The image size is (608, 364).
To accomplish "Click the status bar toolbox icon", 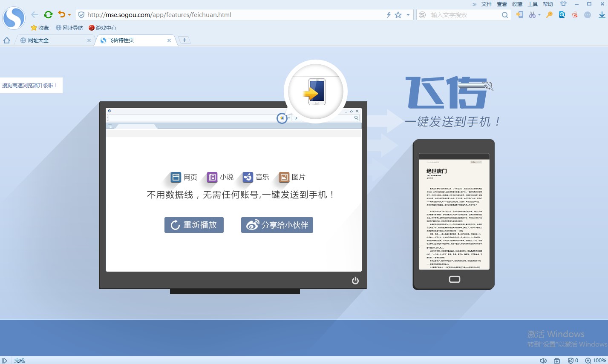I will click(x=557, y=361).
